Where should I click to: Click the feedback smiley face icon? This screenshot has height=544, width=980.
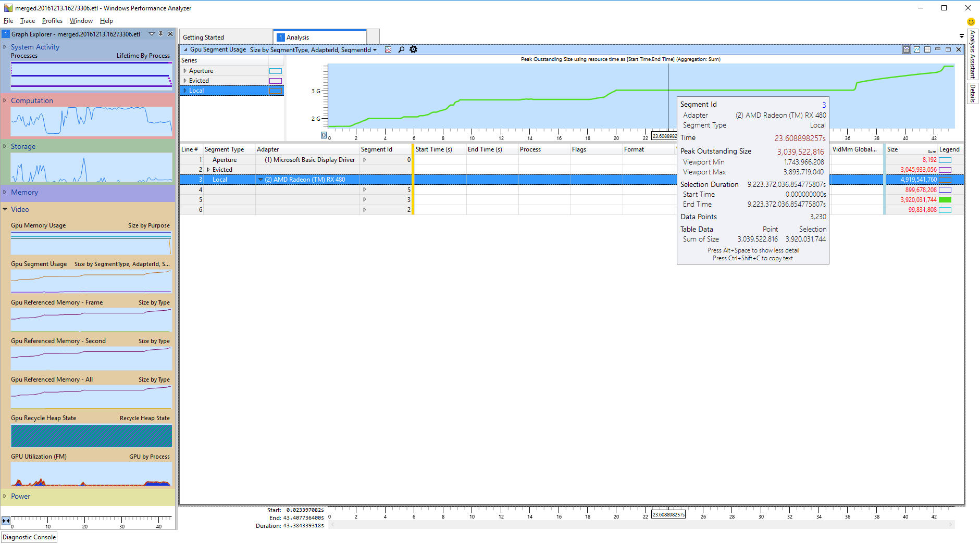(971, 22)
